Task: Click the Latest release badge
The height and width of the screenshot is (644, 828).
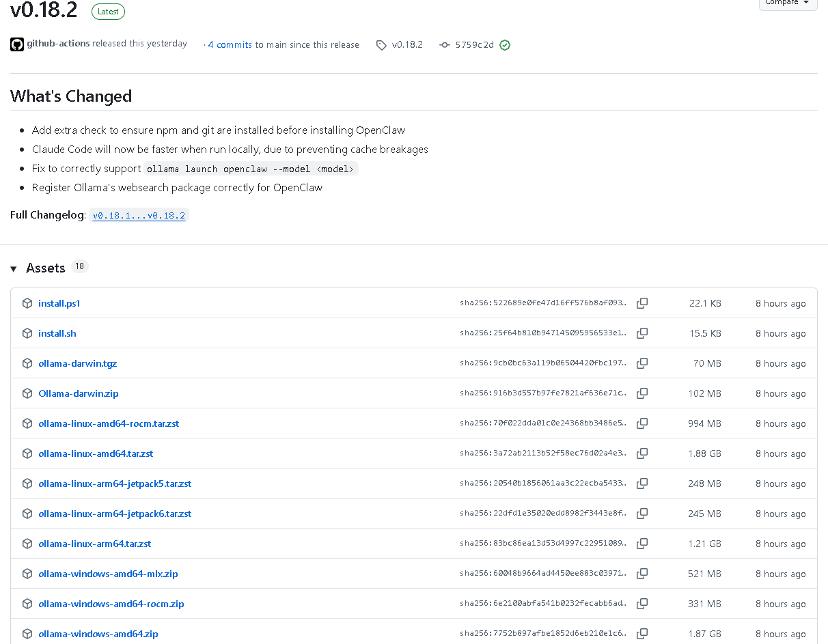Action: [x=108, y=12]
